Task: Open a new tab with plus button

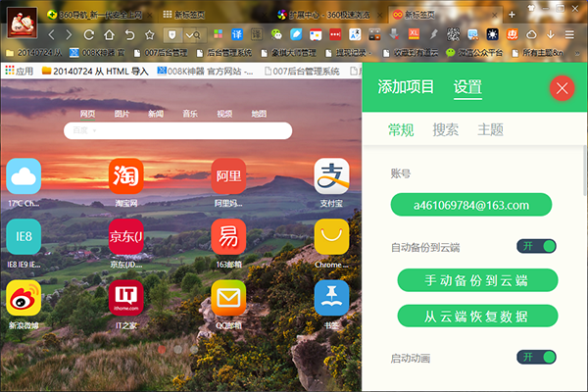Action: (x=512, y=15)
